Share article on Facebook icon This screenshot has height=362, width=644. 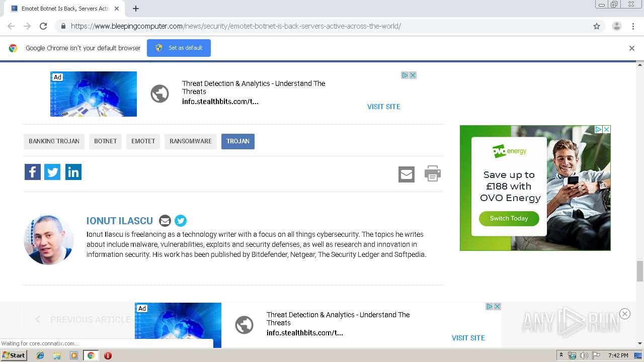[33, 172]
